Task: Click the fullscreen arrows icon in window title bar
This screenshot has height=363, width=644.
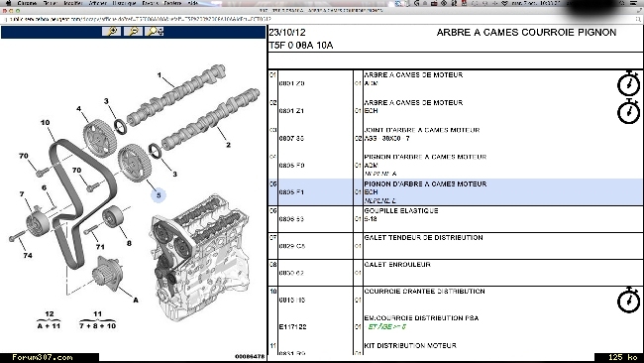Action: click(x=638, y=11)
